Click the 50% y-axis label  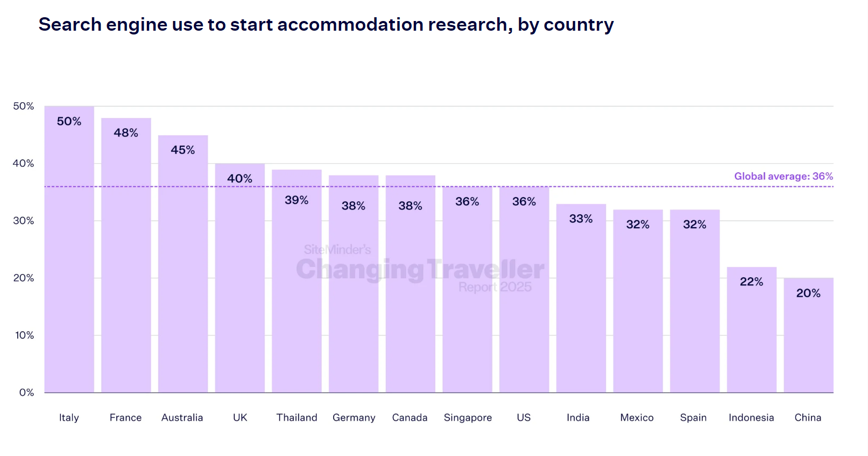coord(24,106)
